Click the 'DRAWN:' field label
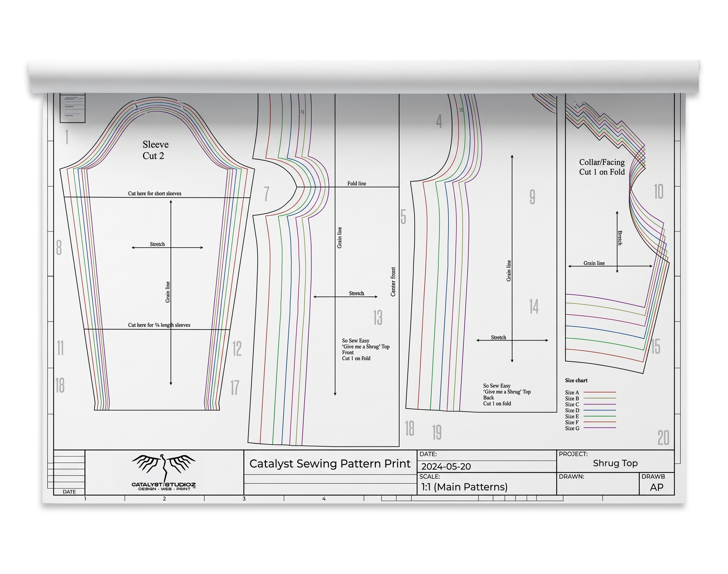Screen dimensions: 728x574 (571, 476)
